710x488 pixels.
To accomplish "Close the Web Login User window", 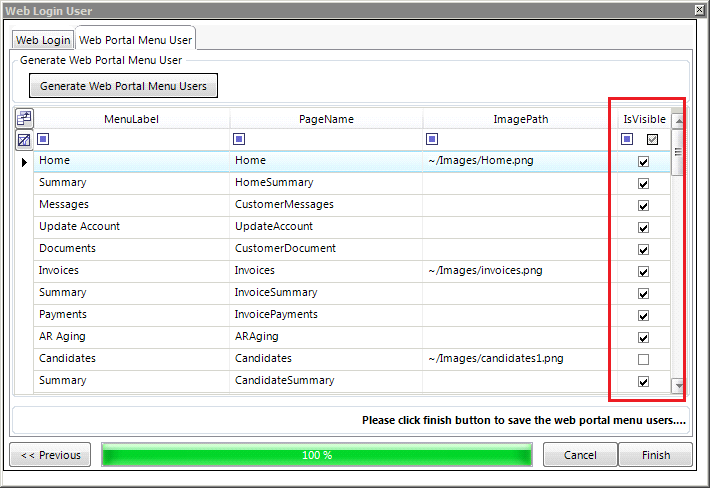I will point(699,10).
